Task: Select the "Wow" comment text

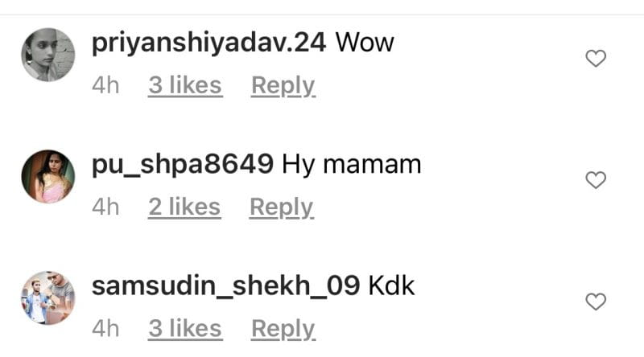Action: pyautogui.click(x=365, y=43)
